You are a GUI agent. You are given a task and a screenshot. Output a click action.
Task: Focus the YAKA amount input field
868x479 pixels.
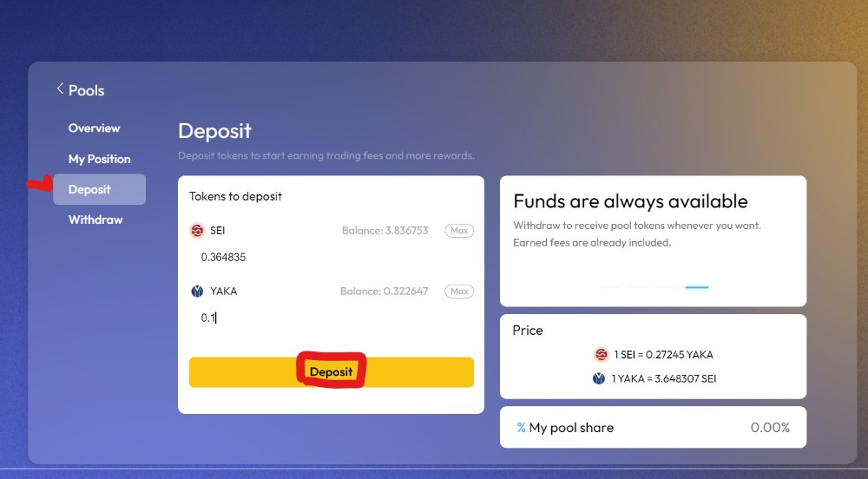pyautogui.click(x=330, y=318)
